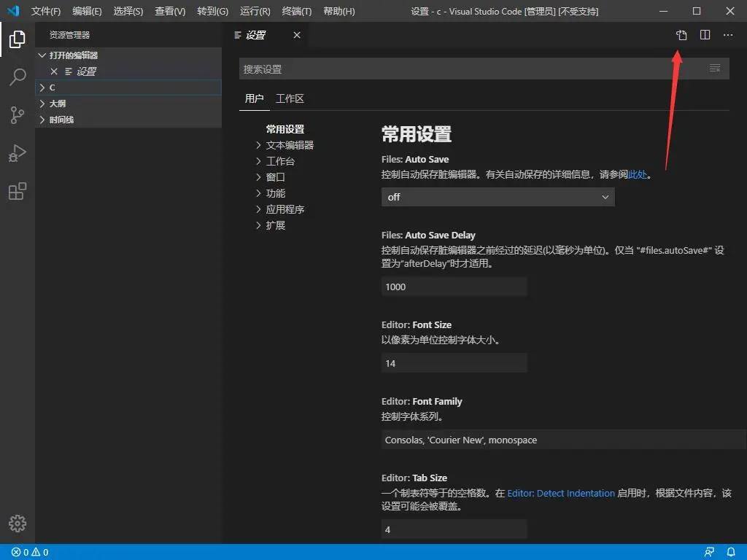Open the 文件(F) menu
The image size is (747, 560).
pos(46,11)
